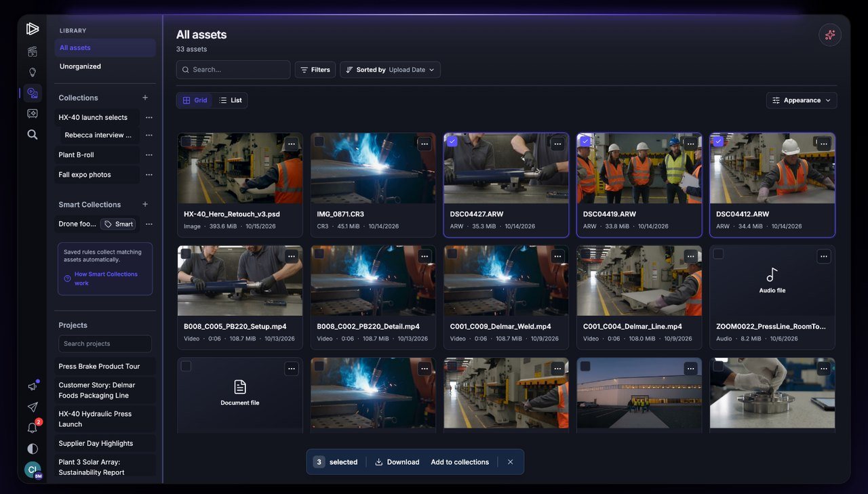
Task: Open more menu on C001_C009_Delmar_Weld.mp4 card
Action: point(557,256)
